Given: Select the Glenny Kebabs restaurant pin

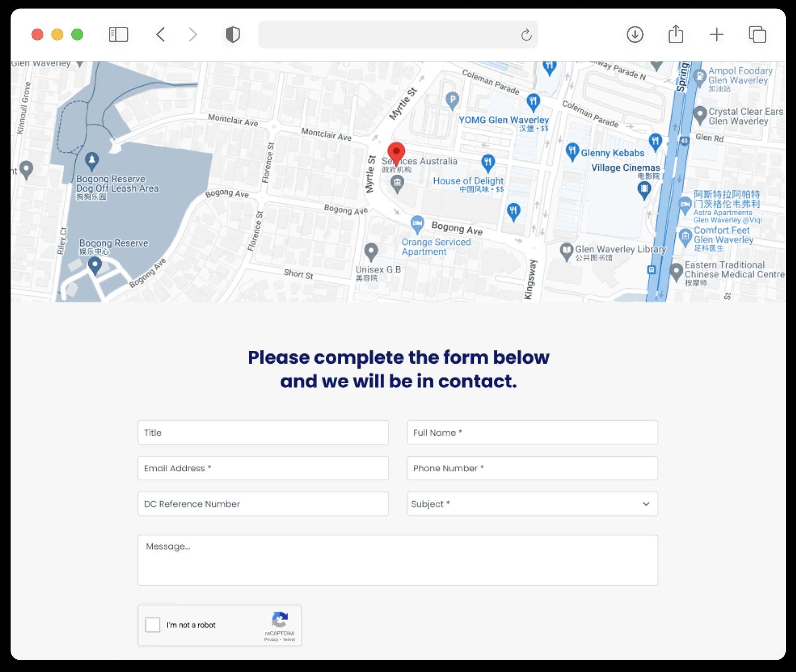Looking at the screenshot, I should [572, 152].
